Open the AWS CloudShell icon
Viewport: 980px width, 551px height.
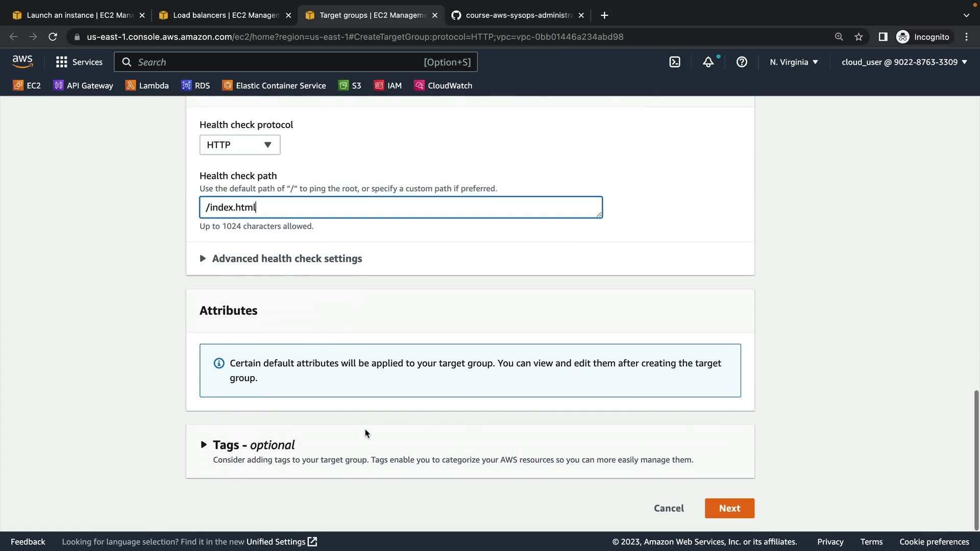pyautogui.click(x=675, y=62)
